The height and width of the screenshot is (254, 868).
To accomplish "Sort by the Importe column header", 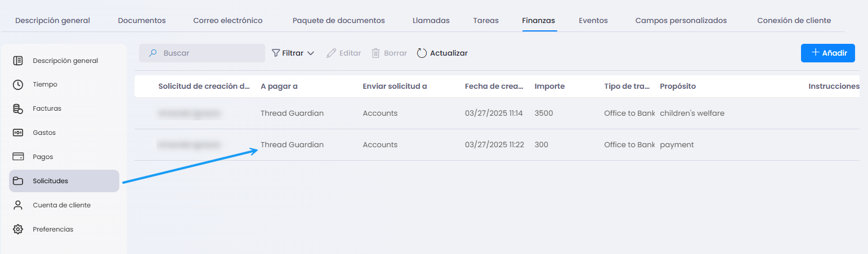I will click(x=549, y=87).
